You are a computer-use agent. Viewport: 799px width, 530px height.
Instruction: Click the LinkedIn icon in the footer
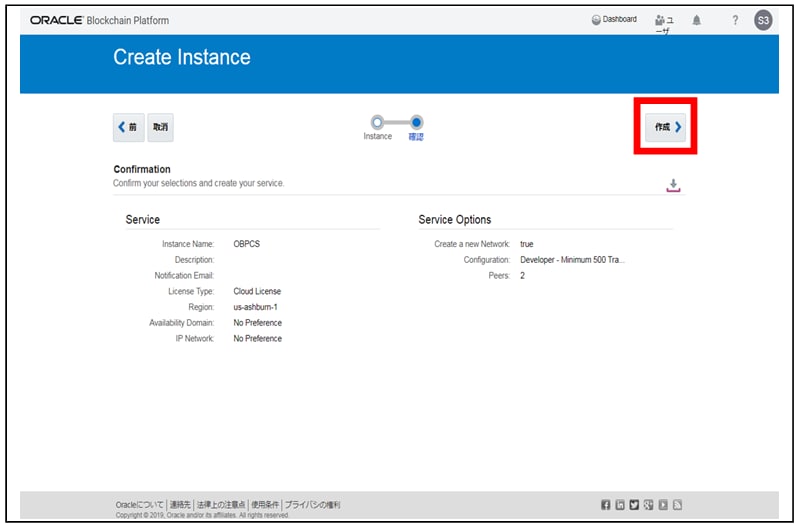click(620, 505)
